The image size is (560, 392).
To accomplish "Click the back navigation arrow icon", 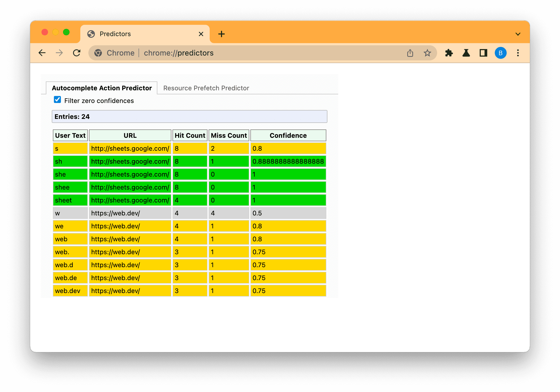I will 42,53.
